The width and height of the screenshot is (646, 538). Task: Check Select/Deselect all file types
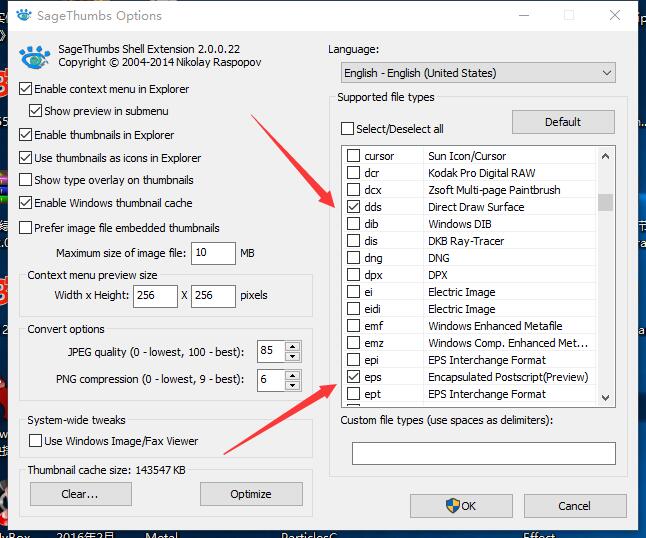pyautogui.click(x=348, y=129)
